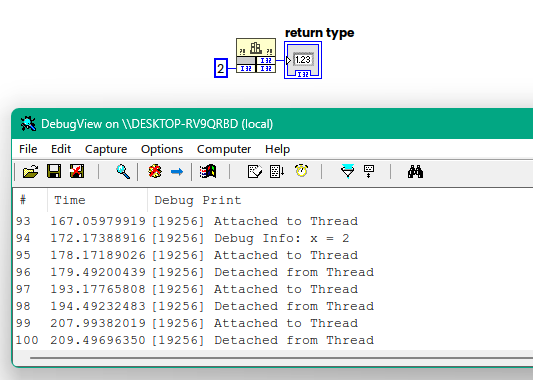
Task: Open the Capture menu
Action: point(106,149)
